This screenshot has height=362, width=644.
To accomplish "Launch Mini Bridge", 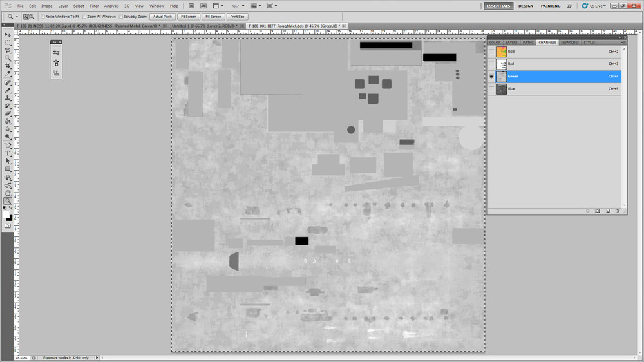I will 204,6.
